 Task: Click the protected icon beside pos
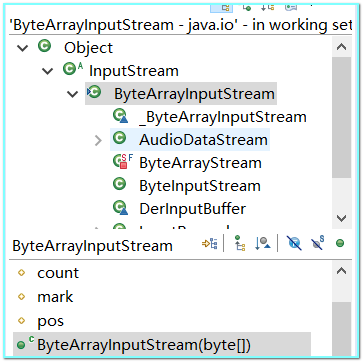[22, 321]
